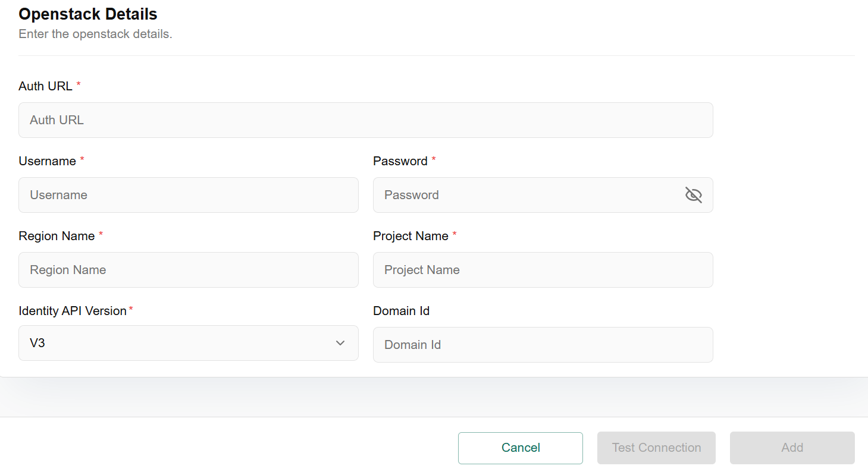This screenshot has width=868, height=472.
Task: Focus the Username text box
Action: 188,195
